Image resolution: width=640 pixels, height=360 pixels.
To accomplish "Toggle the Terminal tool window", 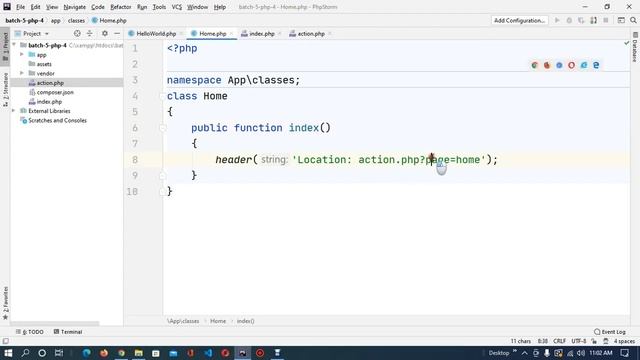I will pyautogui.click(x=68, y=332).
